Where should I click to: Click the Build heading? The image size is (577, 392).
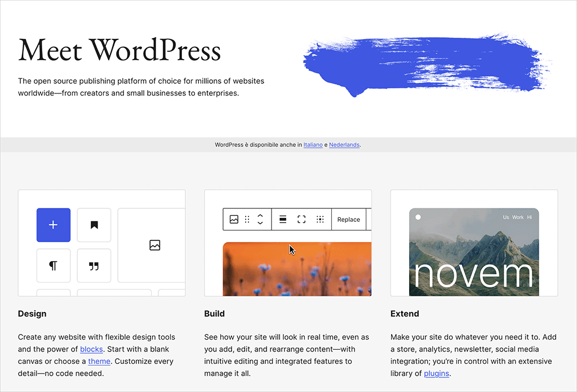pyautogui.click(x=215, y=314)
